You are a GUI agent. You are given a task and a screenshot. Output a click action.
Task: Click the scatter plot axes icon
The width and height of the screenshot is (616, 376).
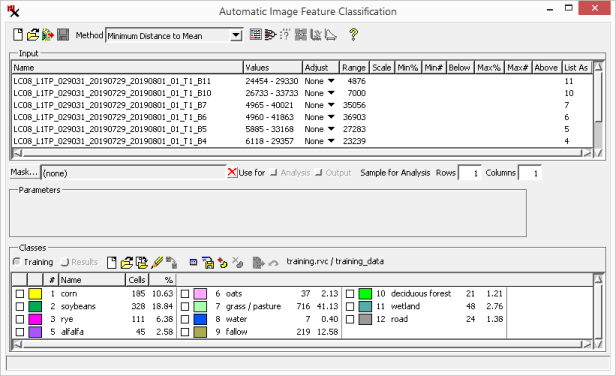(315, 35)
